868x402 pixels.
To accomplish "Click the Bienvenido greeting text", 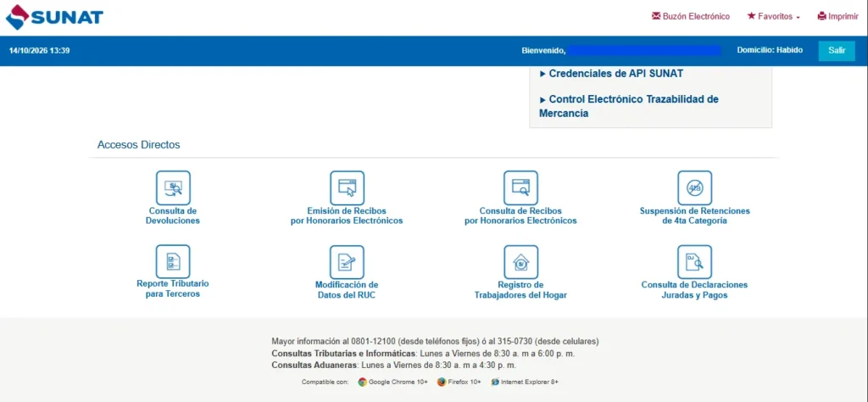I will point(543,51).
